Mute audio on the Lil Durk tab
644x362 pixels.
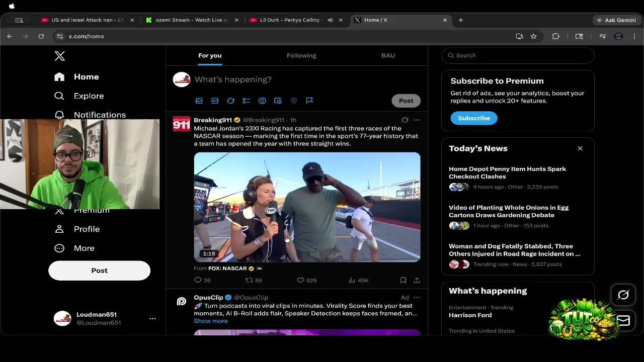point(330,20)
